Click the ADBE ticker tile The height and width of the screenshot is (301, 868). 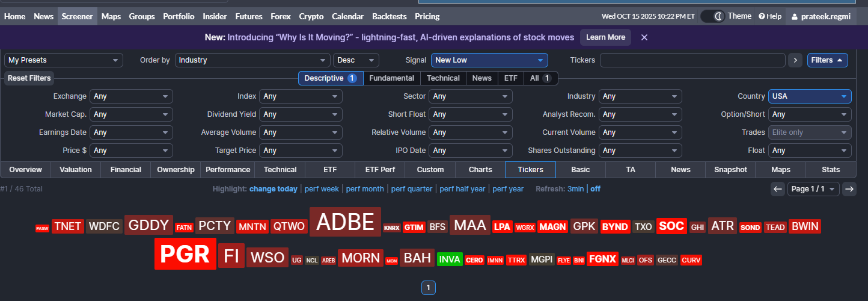click(x=345, y=222)
